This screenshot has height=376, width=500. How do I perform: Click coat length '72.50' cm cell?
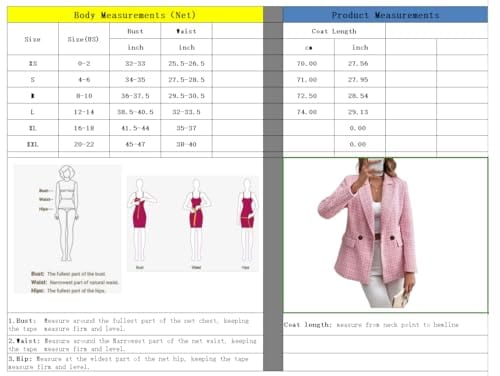pyautogui.click(x=308, y=96)
